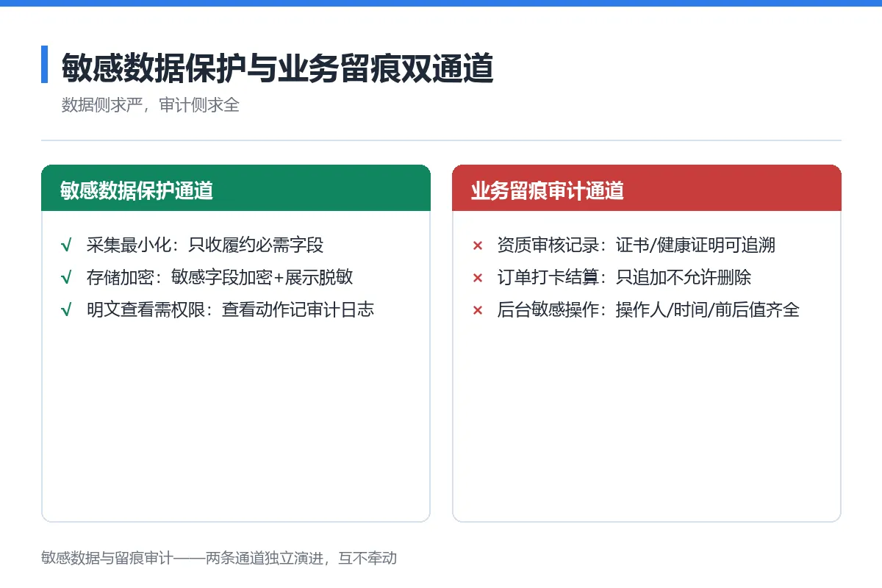Image resolution: width=882 pixels, height=588 pixels.
Task: Select the line 订单打卡结算:只追加不允许删除
Action: (624, 277)
